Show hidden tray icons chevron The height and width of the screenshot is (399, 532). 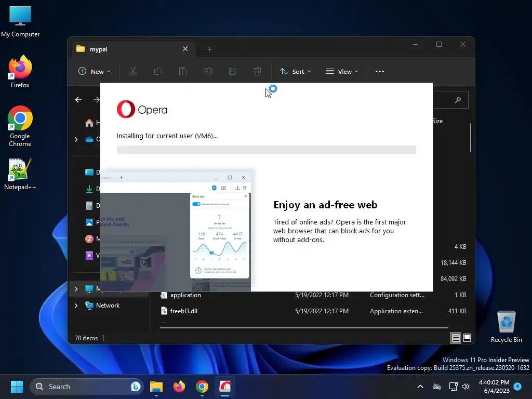pos(420,387)
